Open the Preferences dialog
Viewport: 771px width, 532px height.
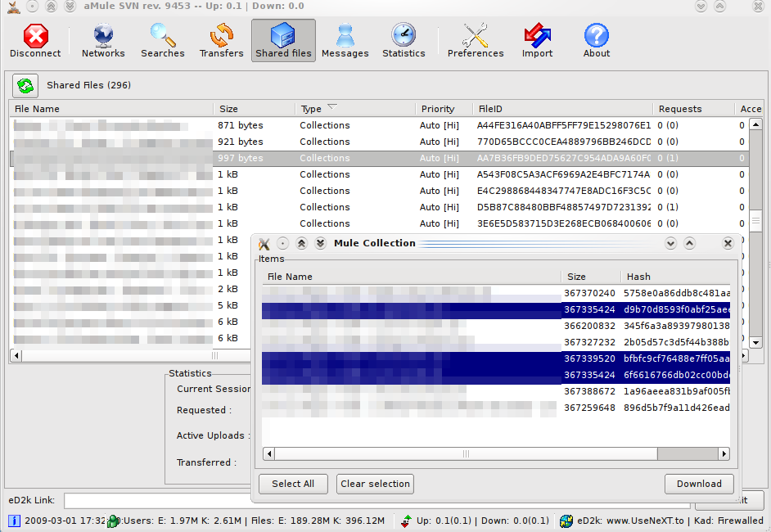point(475,41)
